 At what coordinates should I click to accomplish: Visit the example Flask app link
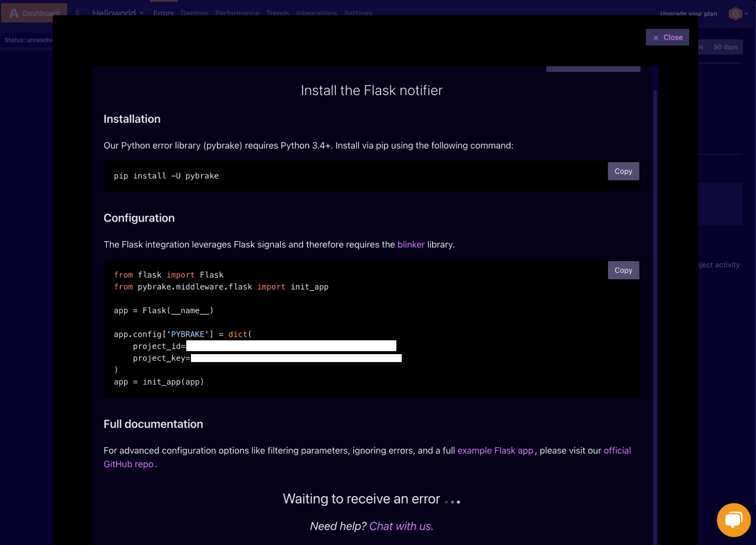(495, 450)
